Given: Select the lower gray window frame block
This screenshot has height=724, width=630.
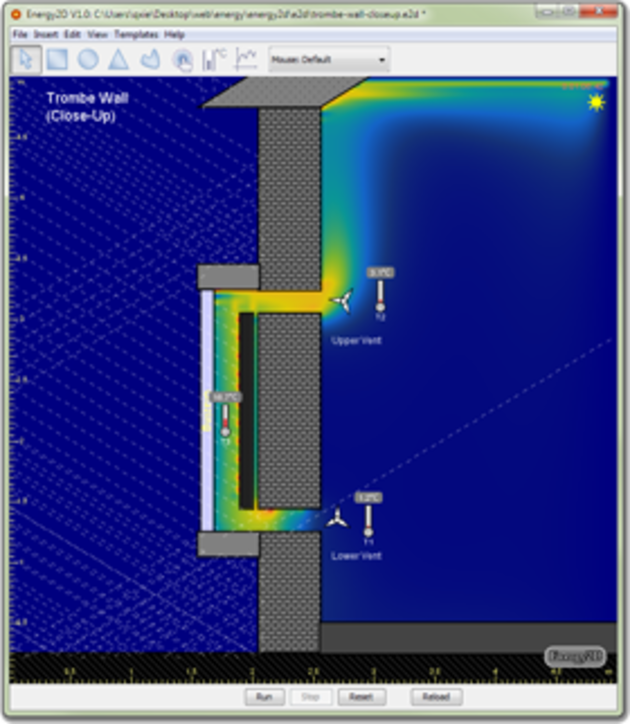Looking at the screenshot, I should [228, 543].
